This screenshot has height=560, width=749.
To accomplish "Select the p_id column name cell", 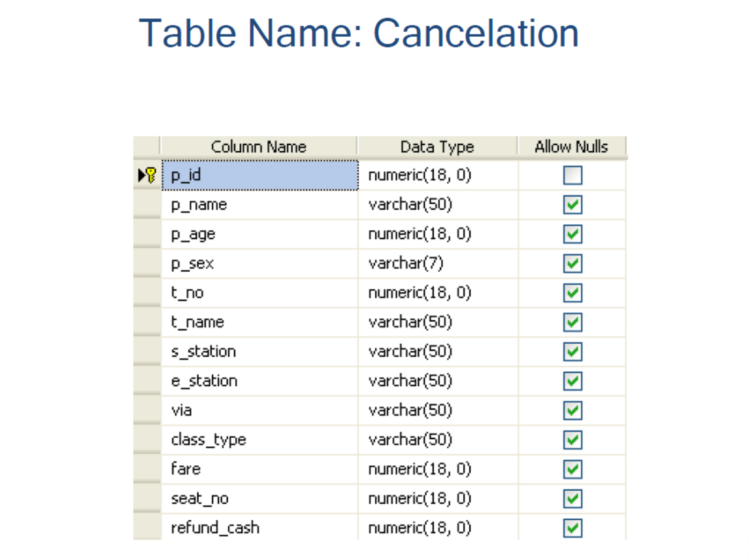I will click(x=259, y=175).
